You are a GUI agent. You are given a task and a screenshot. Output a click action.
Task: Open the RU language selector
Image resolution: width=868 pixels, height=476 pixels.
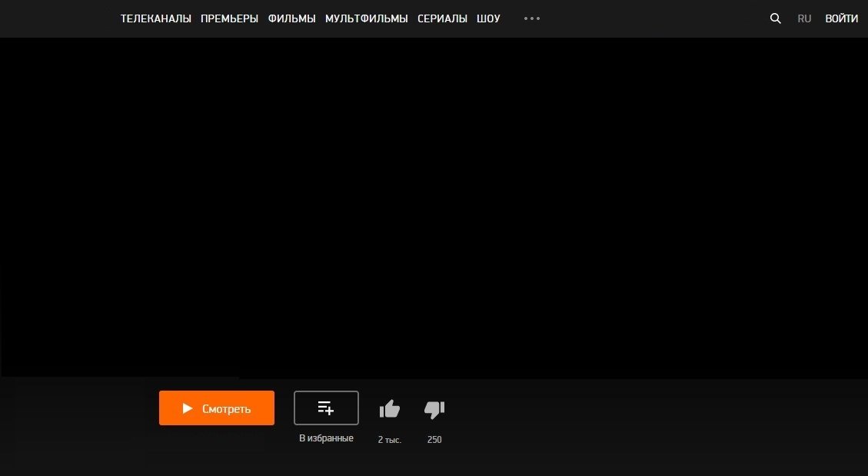click(x=804, y=18)
